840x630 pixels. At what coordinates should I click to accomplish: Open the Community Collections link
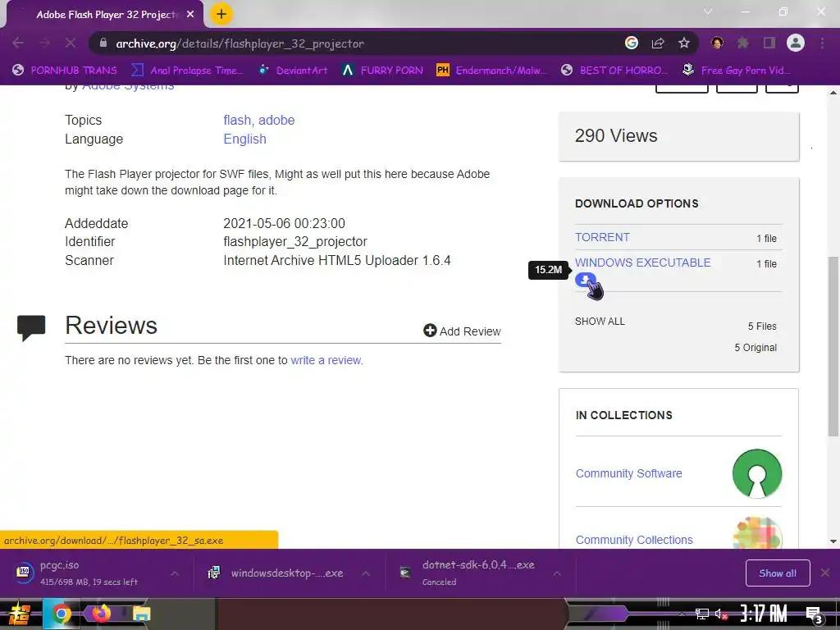coord(634,540)
